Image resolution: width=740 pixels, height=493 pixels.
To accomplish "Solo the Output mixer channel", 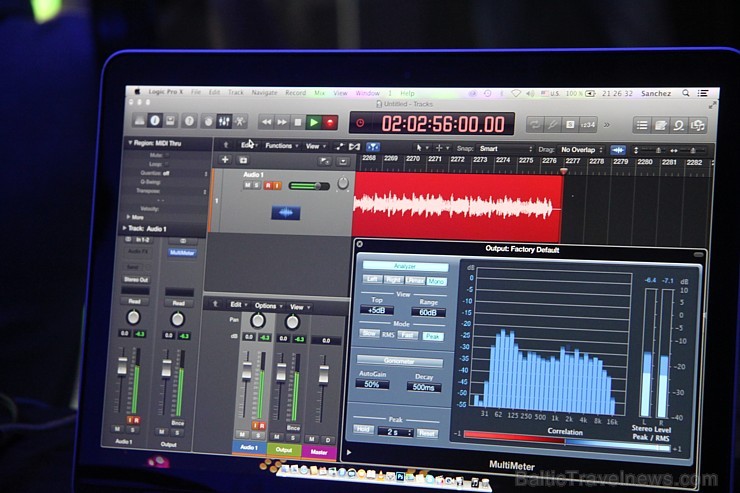I will 293,438.
